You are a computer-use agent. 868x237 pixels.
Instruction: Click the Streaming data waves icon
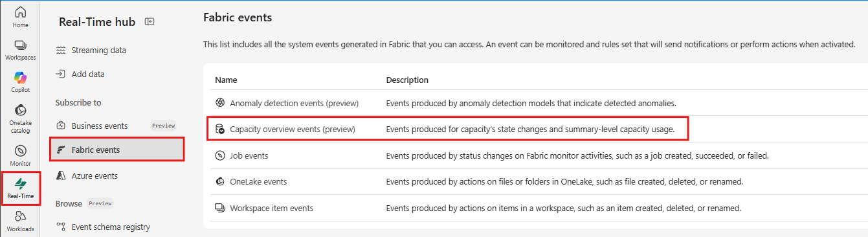coord(61,50)
